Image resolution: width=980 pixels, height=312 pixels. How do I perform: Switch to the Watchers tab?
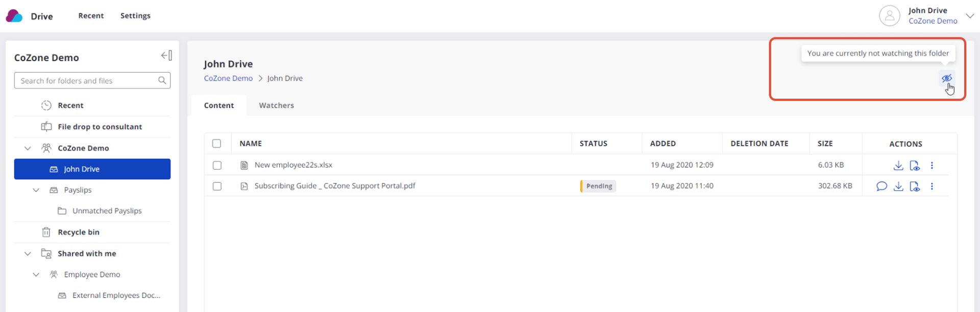coord(276,105)
